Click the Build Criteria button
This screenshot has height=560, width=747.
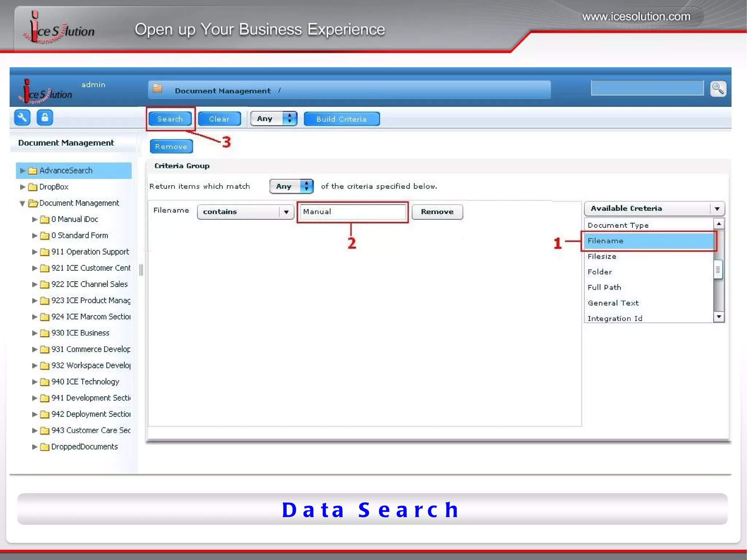click(341, 119)
